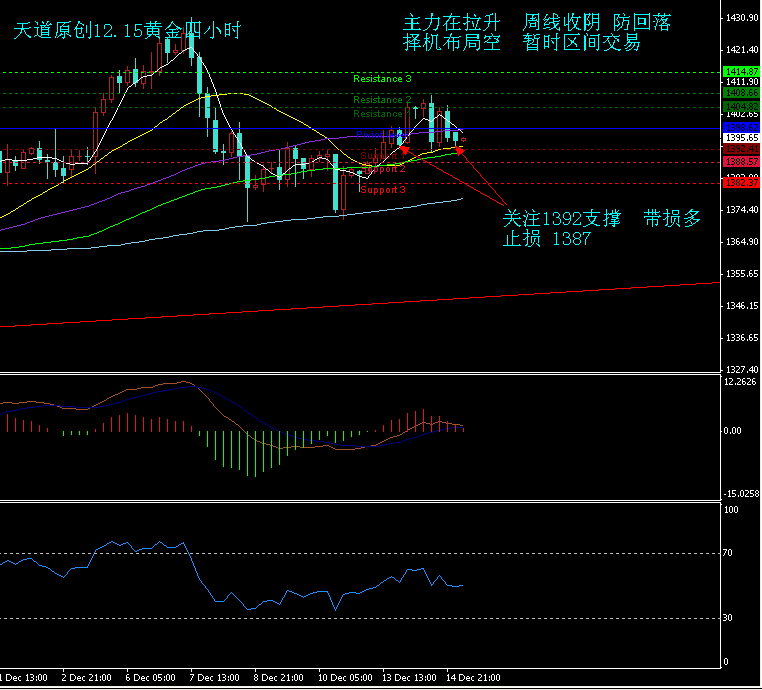Screen dimensions: 762x690
Task: Select the 主力在拉升 annotation text at top
Action: pos(450,22)
